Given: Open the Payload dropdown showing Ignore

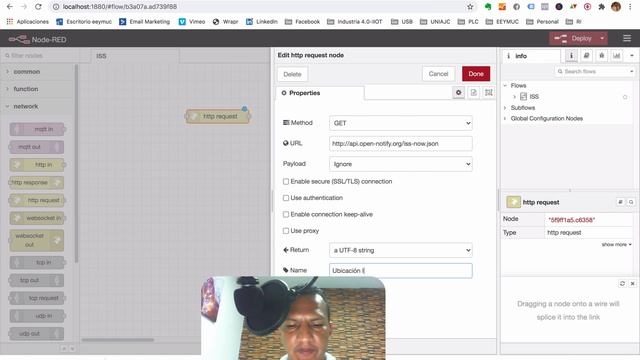Looking at the screenshot, I should 401,164.
